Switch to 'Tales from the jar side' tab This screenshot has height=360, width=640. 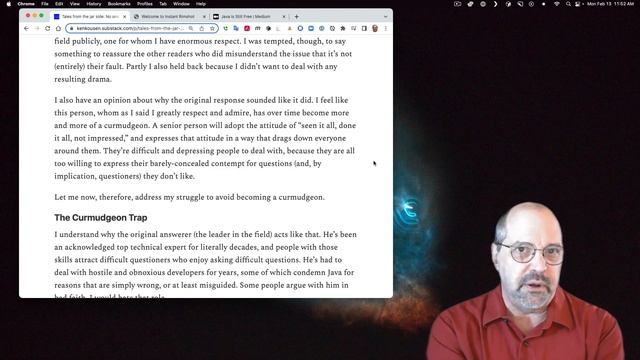pos(90,17)
